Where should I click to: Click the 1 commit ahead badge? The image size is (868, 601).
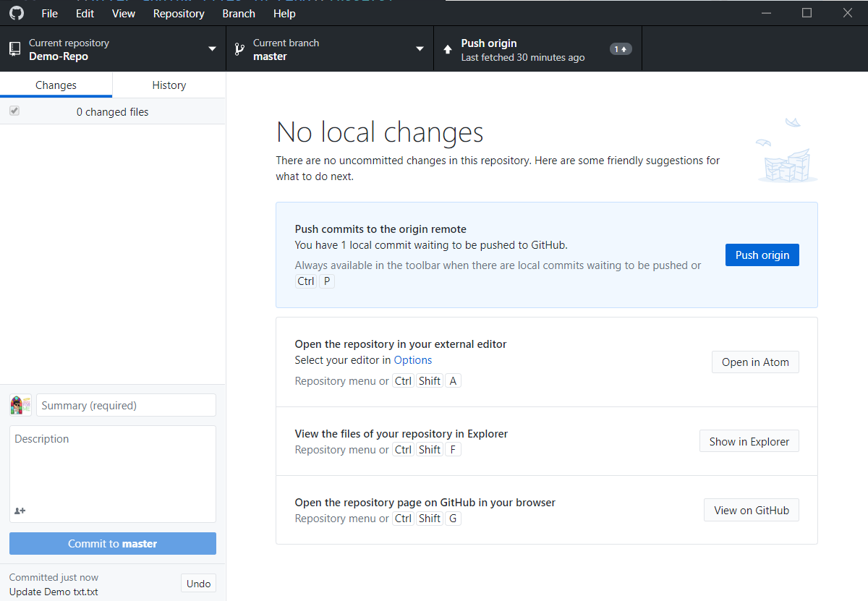click(621, 49)
